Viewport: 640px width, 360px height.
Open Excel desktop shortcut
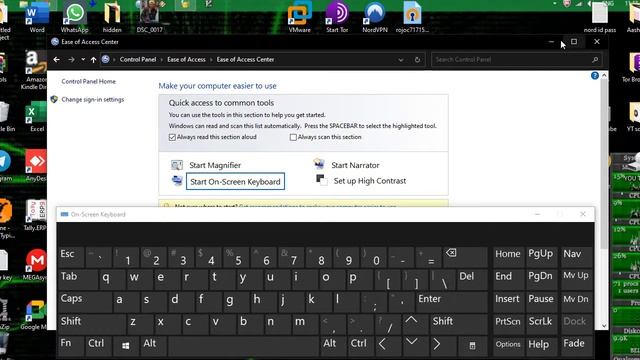(x=37, y=117)
